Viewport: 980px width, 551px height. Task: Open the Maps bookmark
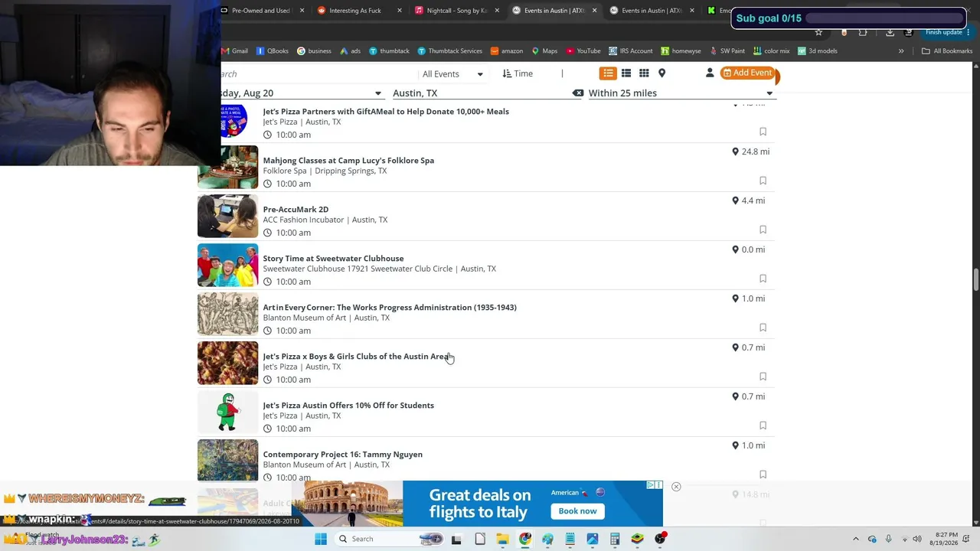544,51
